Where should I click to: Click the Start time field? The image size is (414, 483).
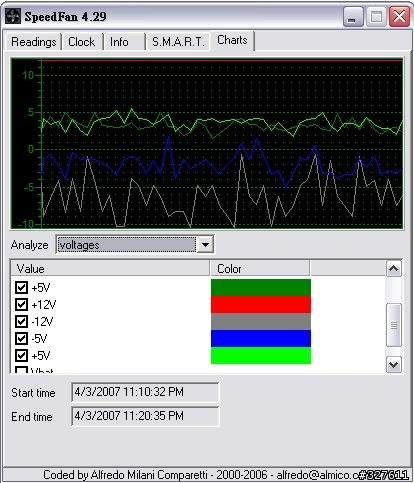click(x=145, y=392)
